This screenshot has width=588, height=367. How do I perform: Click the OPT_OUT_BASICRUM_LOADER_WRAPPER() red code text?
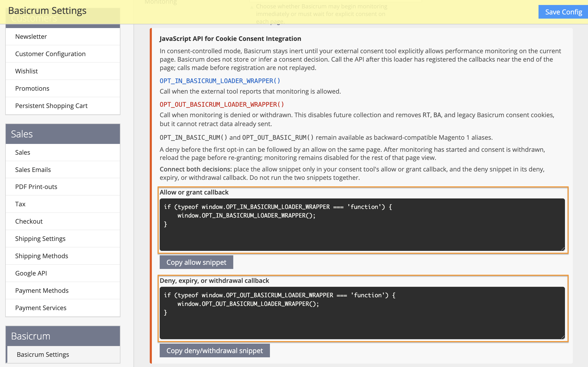222,104
